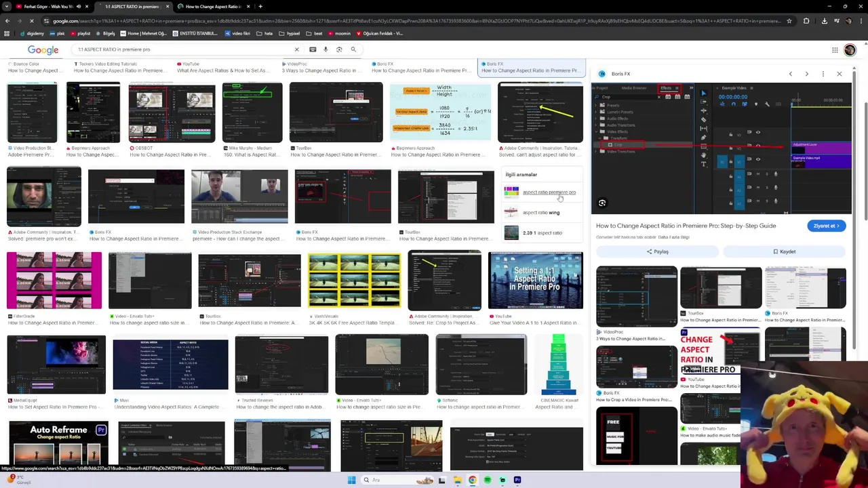Open the Windows Start button
The height and width of the screenshot is (488, 868).
click(x=351, y=480)
